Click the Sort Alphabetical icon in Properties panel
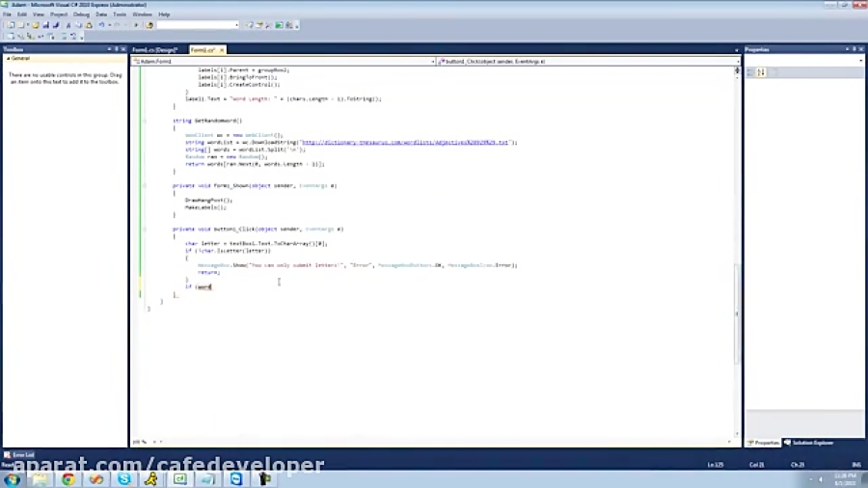This screenshot has width=868, height=488. [761, 72]
